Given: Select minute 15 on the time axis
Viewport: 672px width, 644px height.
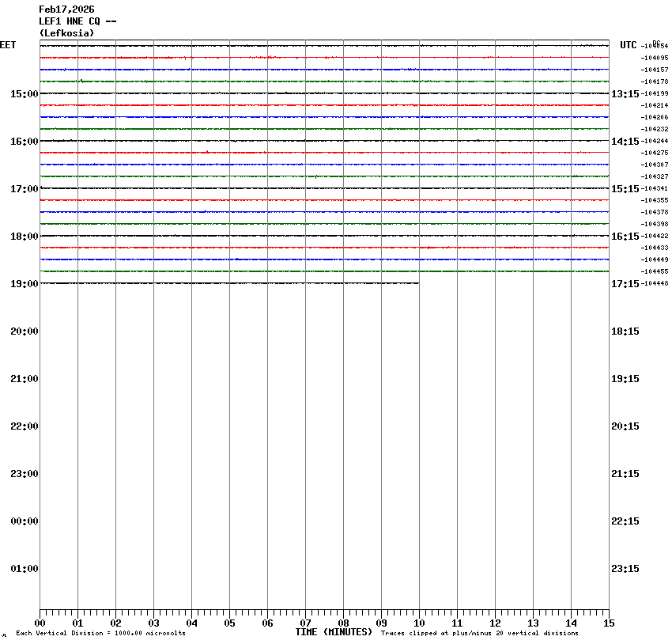Looking at the screenshot, I should point(609,623).
